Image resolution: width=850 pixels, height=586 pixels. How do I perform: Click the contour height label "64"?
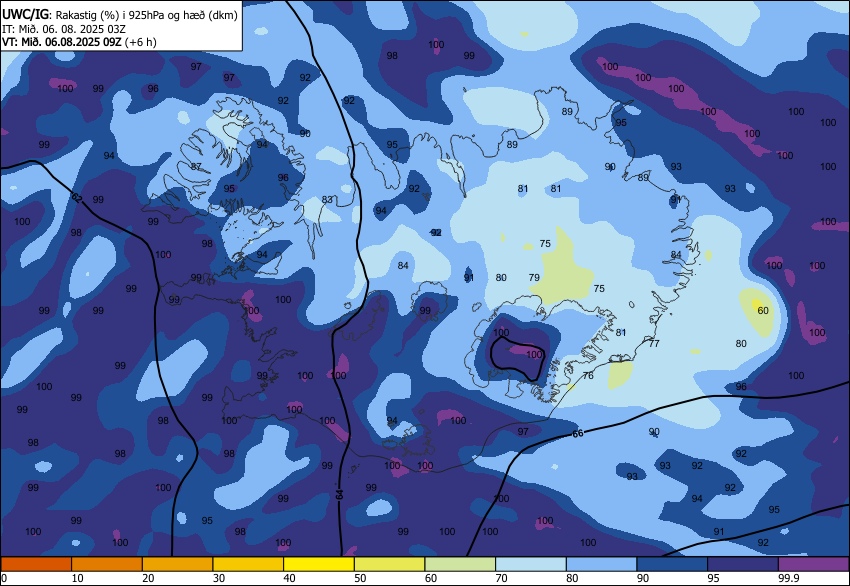[x=340, y=494]
